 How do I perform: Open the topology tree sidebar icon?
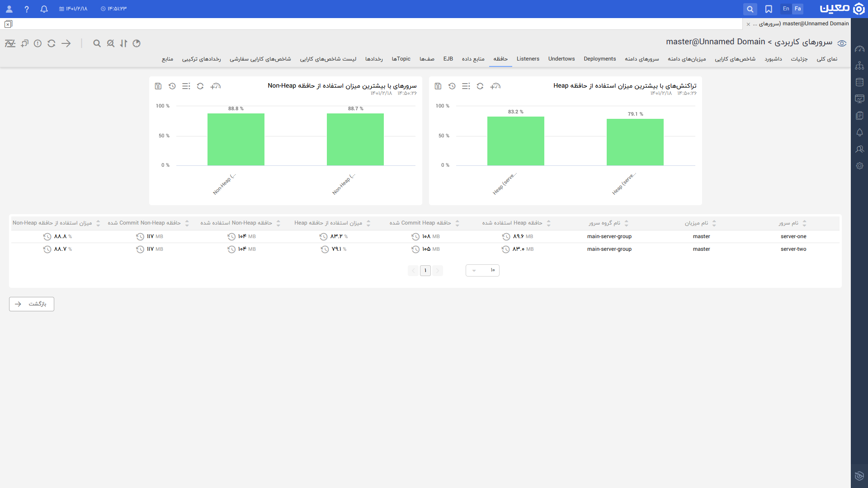click(859, 66)
